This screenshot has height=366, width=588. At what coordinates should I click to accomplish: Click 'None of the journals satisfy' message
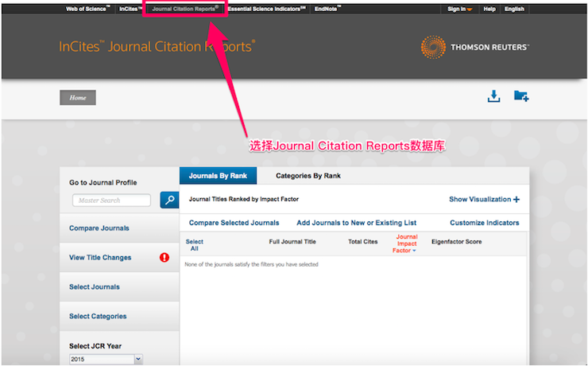[251, 264]
